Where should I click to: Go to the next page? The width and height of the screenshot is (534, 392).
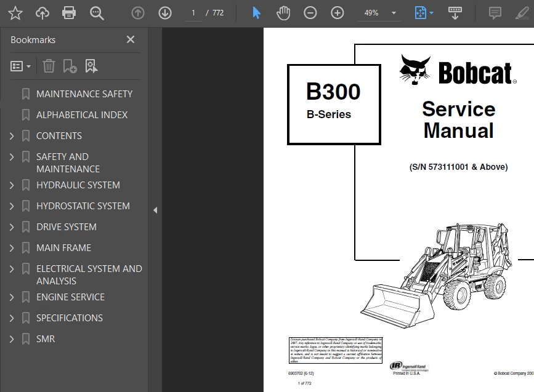[164, 12]
